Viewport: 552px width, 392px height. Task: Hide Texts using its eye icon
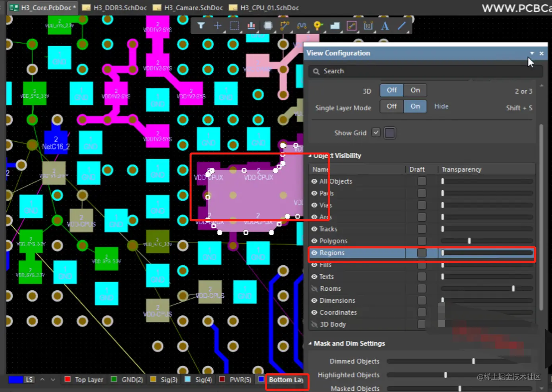coord(314,276)
